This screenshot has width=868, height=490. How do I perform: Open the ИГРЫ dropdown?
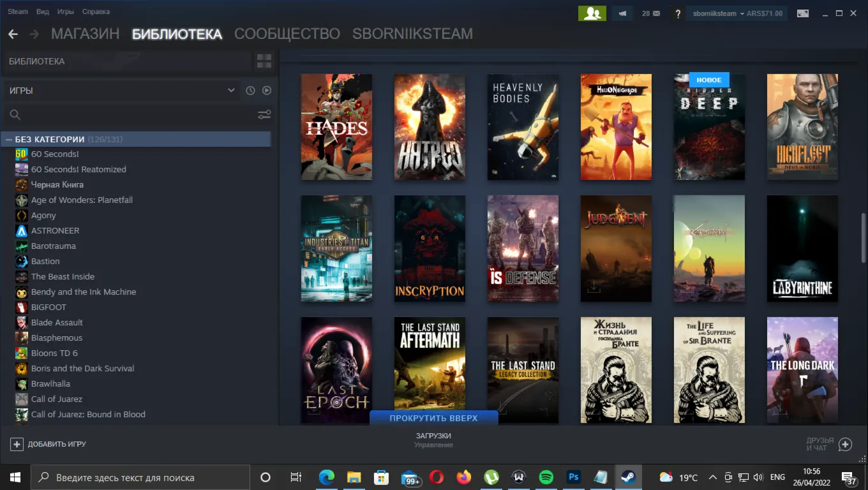(122, 91)
